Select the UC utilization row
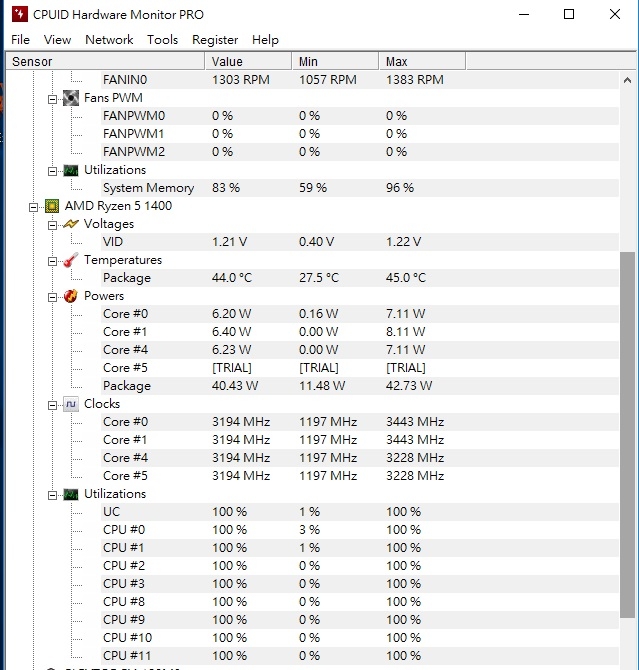Image resolution: width=639 pixels, height=670 pixels. 359,512
